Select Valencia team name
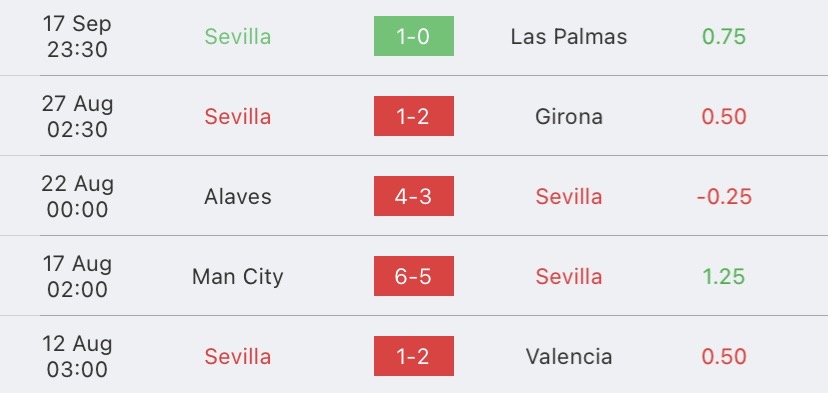 (569, 357)
